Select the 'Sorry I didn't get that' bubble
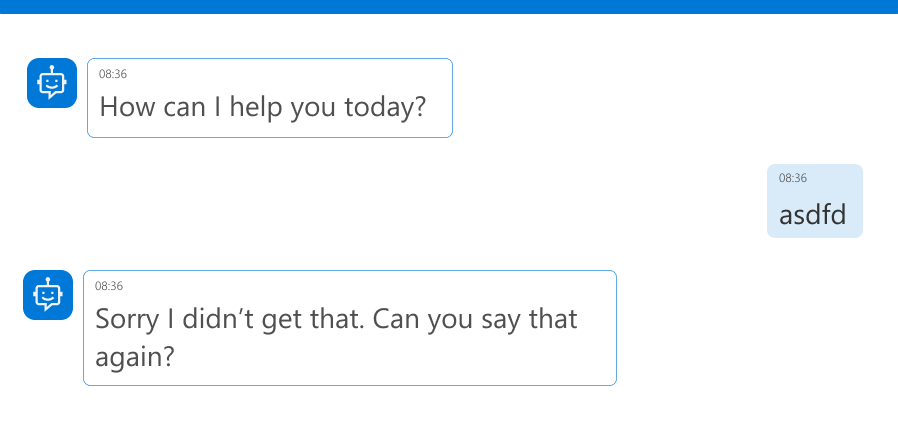This screenshot has width=898, height=429. pos(349,327)
